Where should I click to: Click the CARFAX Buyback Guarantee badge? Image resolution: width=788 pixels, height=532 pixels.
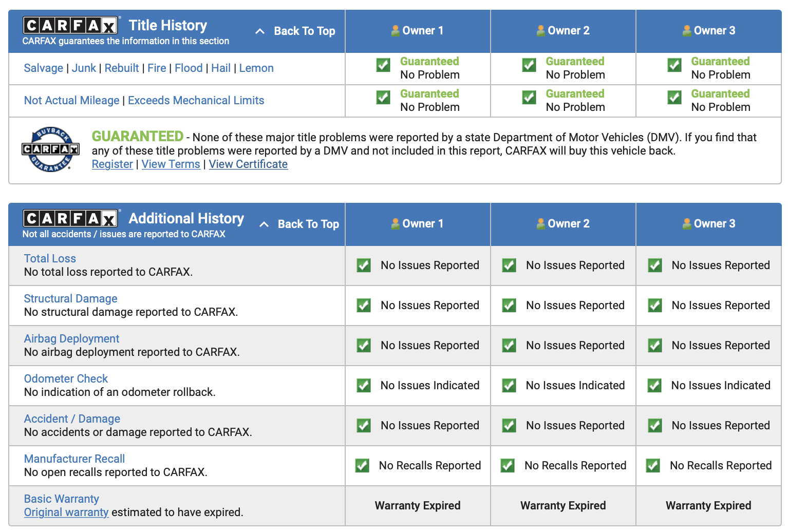pyautogui.click(x=50, y=149)
